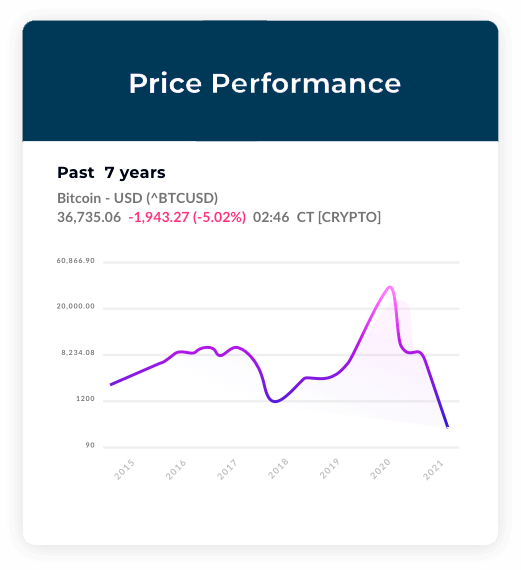Click the red change value -1,943.27 (-5.02%)
The height and width of the screenshot is (570, 521).
tap(187, 217)
